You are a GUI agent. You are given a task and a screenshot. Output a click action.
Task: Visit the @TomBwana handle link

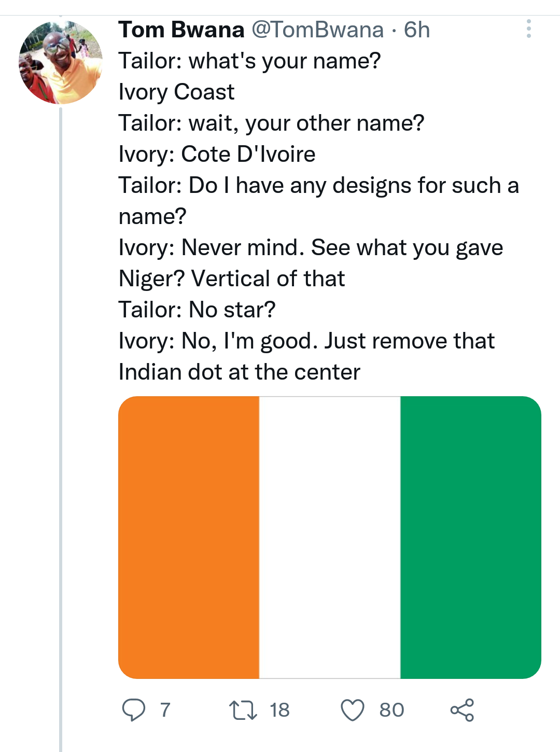[317, 30]
